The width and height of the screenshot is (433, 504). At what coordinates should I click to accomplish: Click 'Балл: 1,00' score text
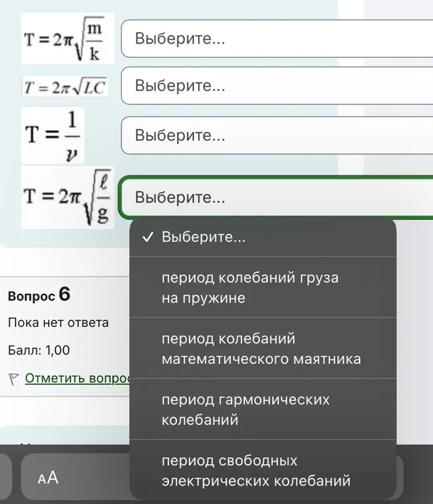(38, 350)
